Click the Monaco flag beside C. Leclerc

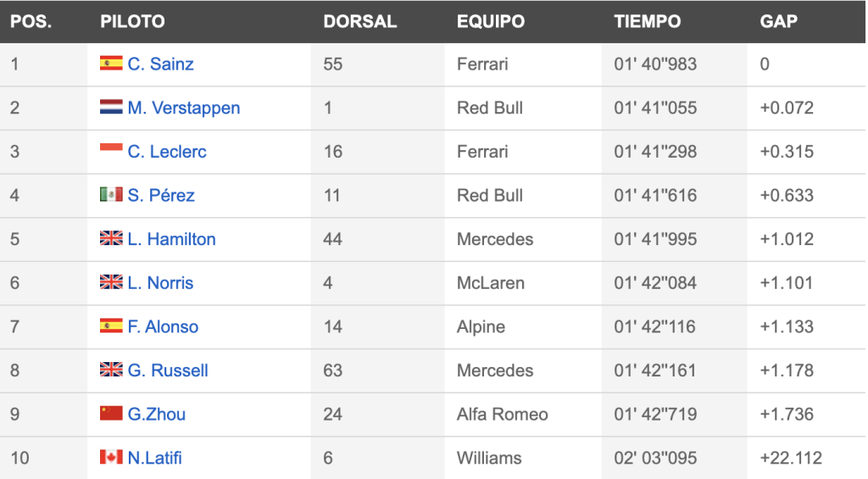pyautogui.click(x=111, y=148)
